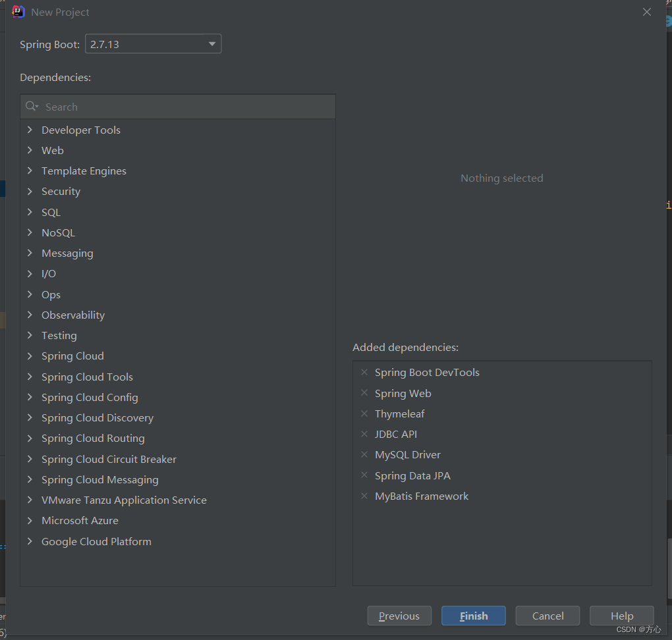The image size is (672, 640).
Task: Click the Cancel button
Action: pos(547,616)
